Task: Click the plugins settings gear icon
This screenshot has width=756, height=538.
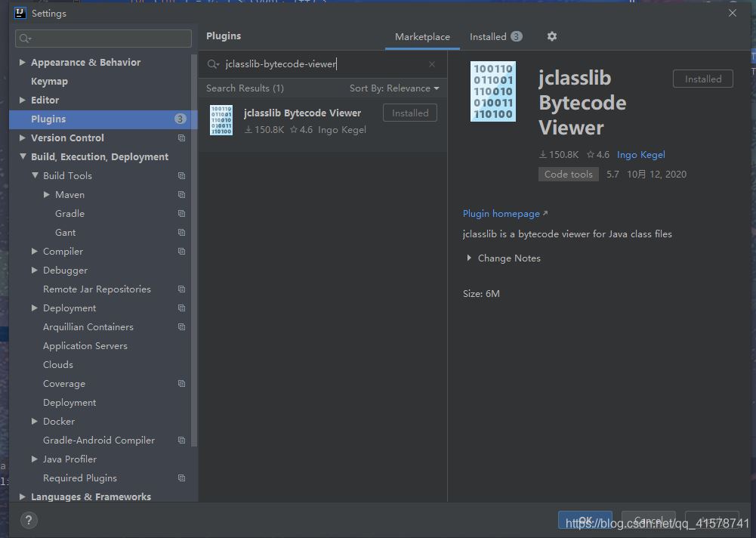Action: point(551,36)
